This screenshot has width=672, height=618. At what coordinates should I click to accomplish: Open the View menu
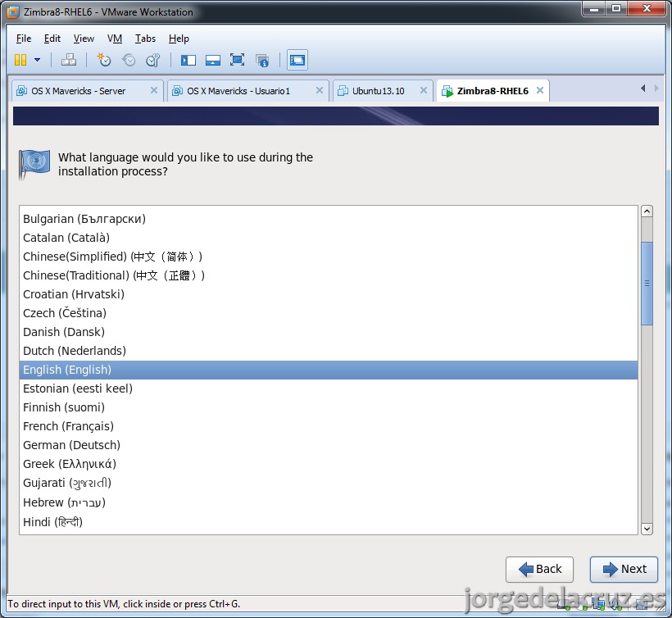84,39
